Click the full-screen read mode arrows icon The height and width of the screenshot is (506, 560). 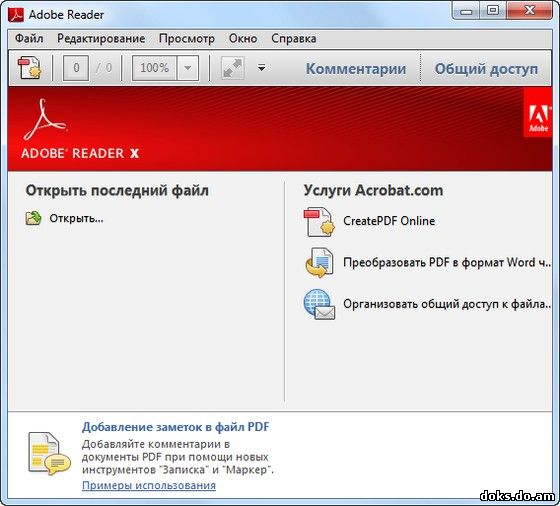point(232,67)
